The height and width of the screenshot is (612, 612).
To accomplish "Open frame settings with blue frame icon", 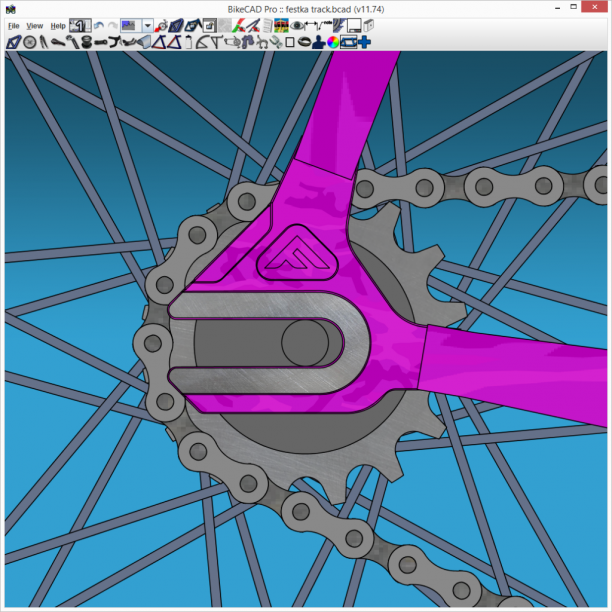I will point(13,42).
